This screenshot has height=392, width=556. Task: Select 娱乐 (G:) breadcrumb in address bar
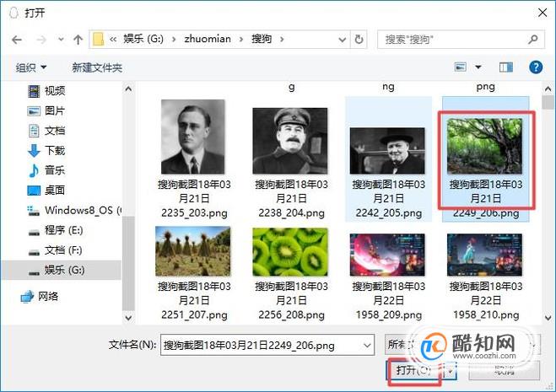pyautogui.click(x=143, y=39)
